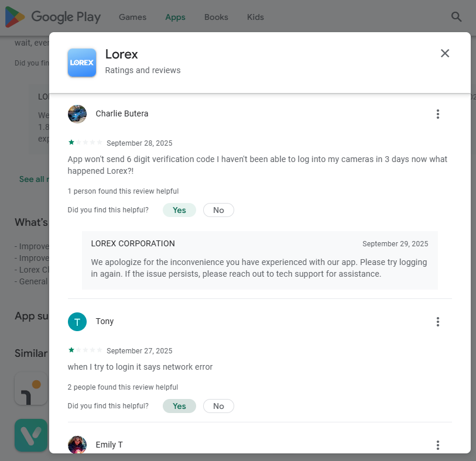The image size is (476, 461).
Task: Click the reviewer name Tony
Action: pos(105,322)
